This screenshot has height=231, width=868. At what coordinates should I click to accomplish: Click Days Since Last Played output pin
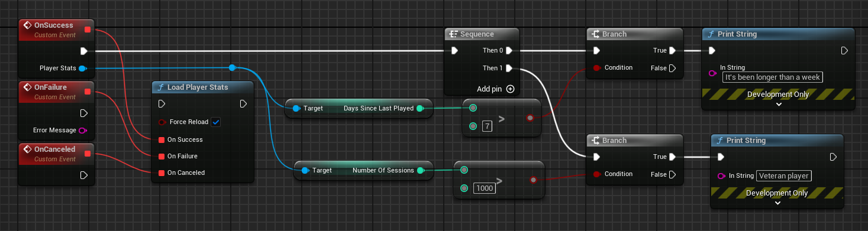[420, 109]
